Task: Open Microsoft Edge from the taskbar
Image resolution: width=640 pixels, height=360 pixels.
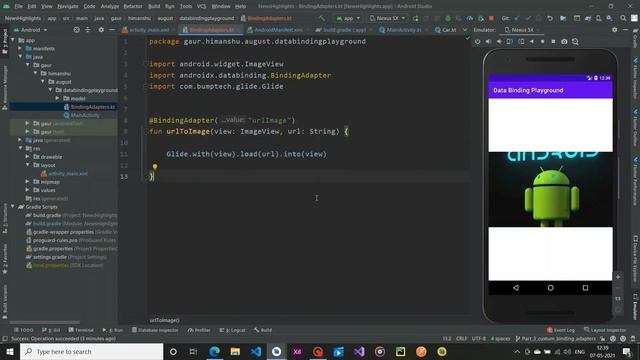Action: (x=214, y=351)
